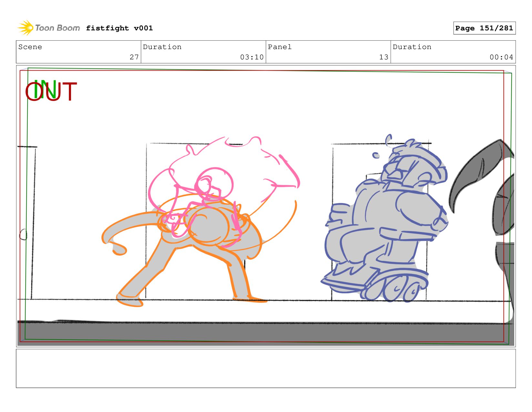Click the panel number '13'
This screenshot has width=532, height=412.
(x=384, y=57)
